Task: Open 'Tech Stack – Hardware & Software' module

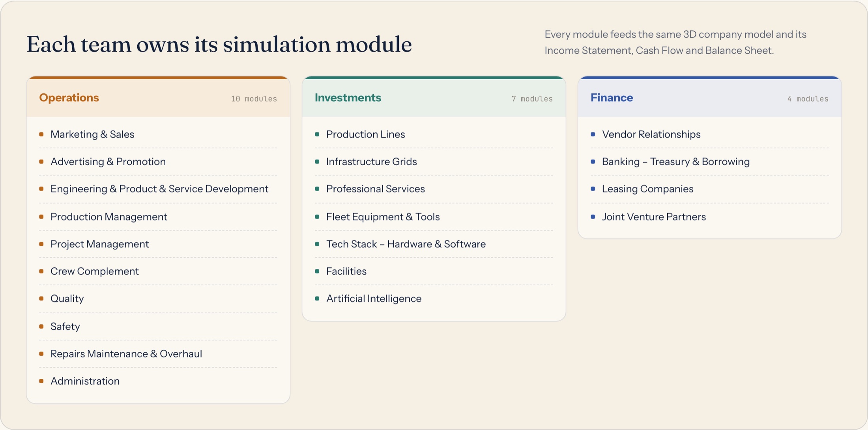Action: [434, 244]
